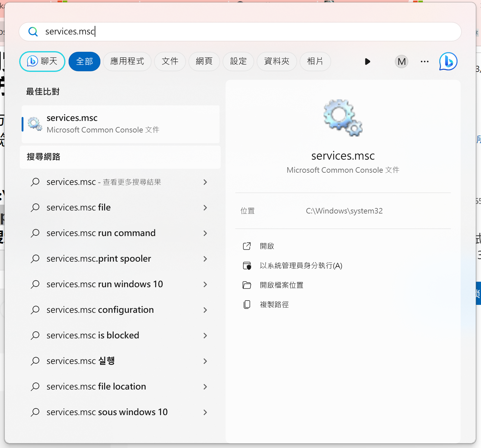Choose 開啟檔案位置 to open file location
The height and width of the screenshot is (448, 481).
click(x=282, y=285)
